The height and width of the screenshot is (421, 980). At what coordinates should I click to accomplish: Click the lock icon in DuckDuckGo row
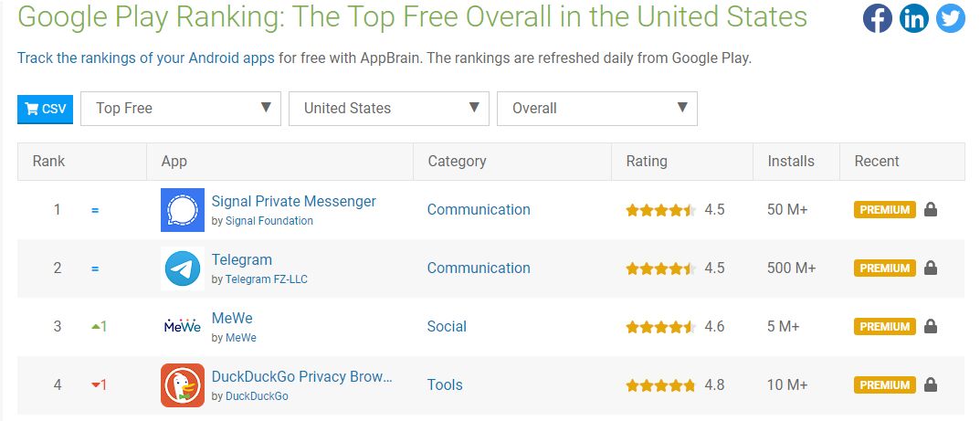click(x=931, y=384)
